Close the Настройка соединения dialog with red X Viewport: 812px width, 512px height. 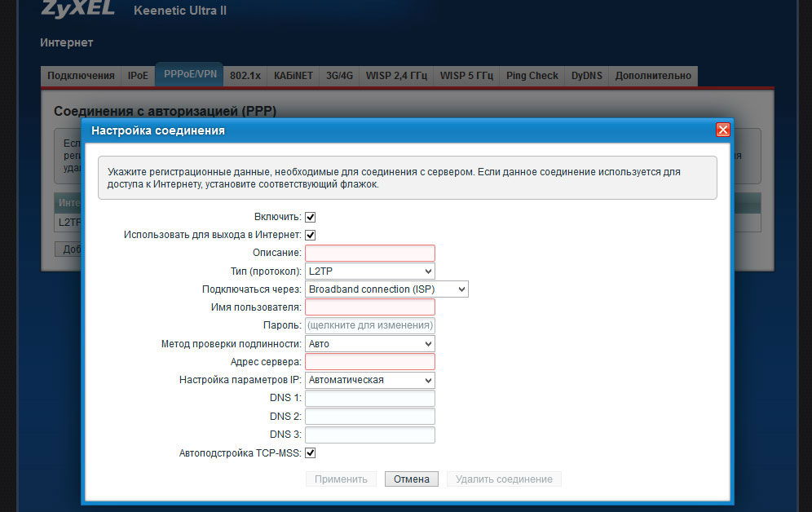tap(723, 130)
